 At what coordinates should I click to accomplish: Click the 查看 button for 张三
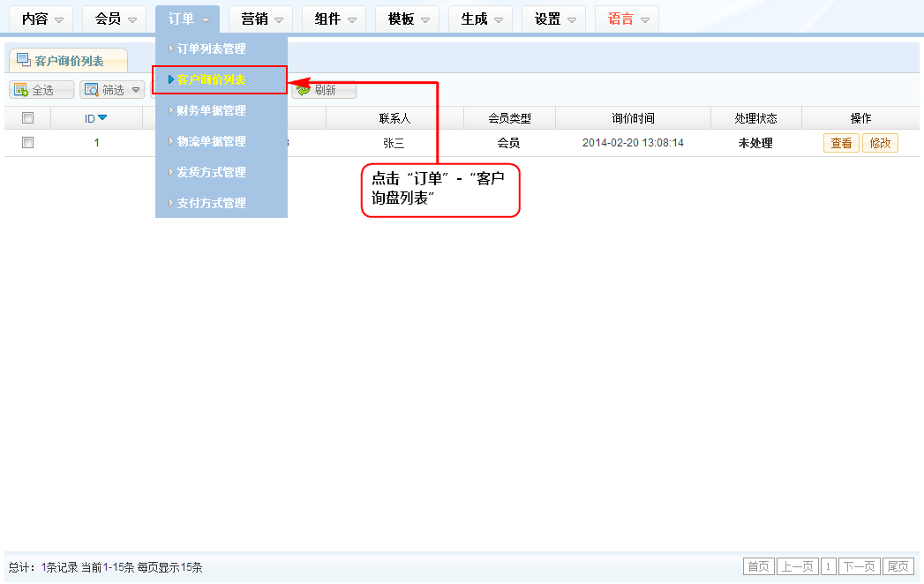click(841, 143)
